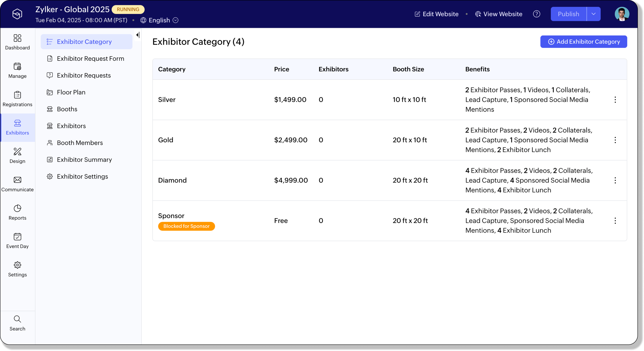Open Sponsor row three-dot menu
644x351 pixels.
tap(615, 221)
